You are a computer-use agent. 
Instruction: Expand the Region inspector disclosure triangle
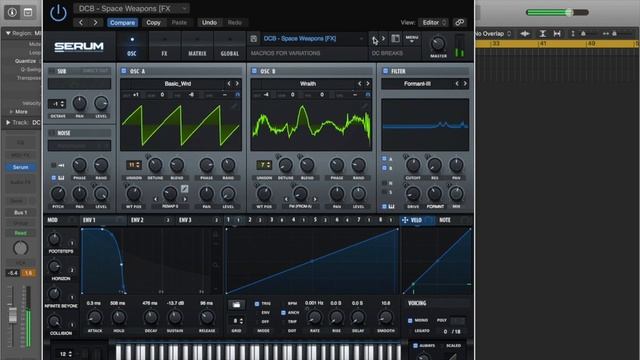click(8, 33)
